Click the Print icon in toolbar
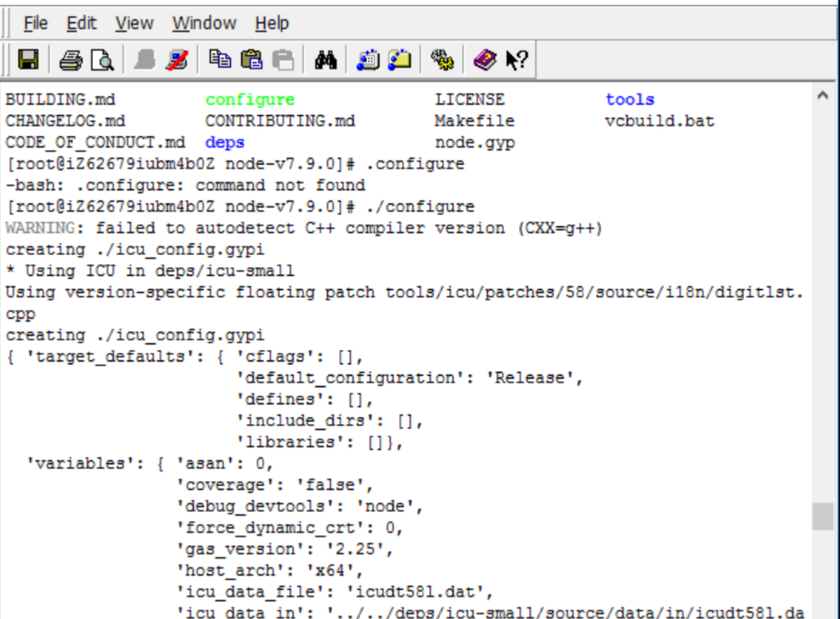 [69, 61]
